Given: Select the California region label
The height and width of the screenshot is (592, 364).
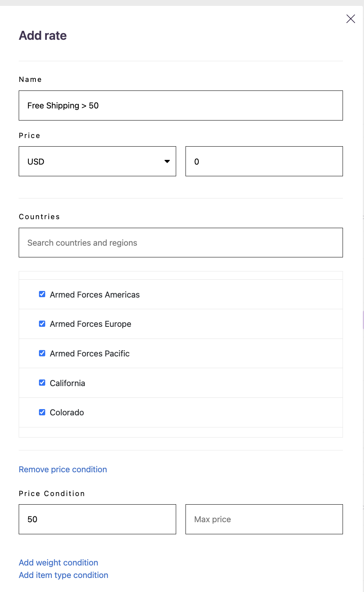Looking at the screenshot, I should tap(67, 383).
